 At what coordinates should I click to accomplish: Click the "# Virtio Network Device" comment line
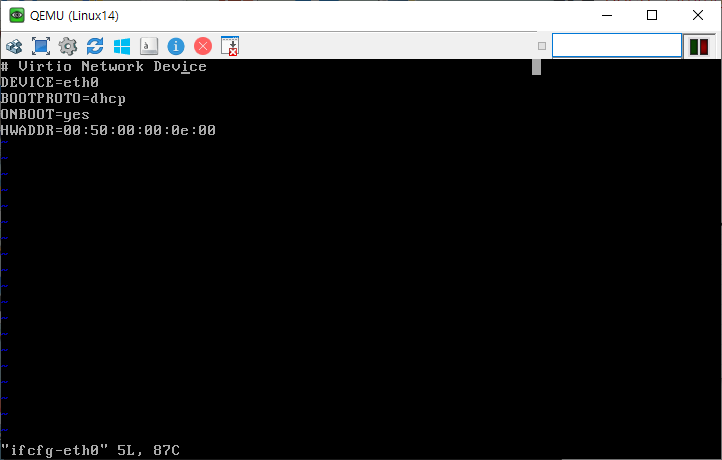click(104, 67)
